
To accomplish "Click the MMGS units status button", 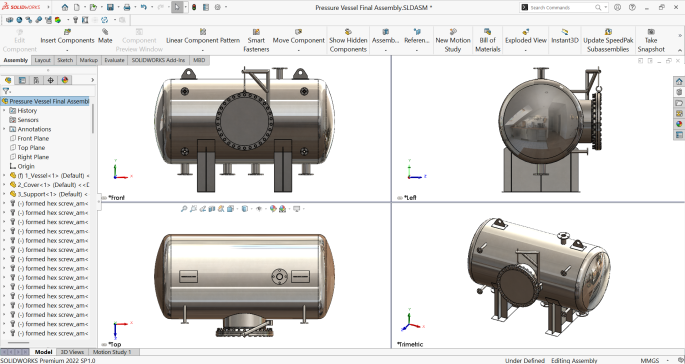I will pos(649,361).
